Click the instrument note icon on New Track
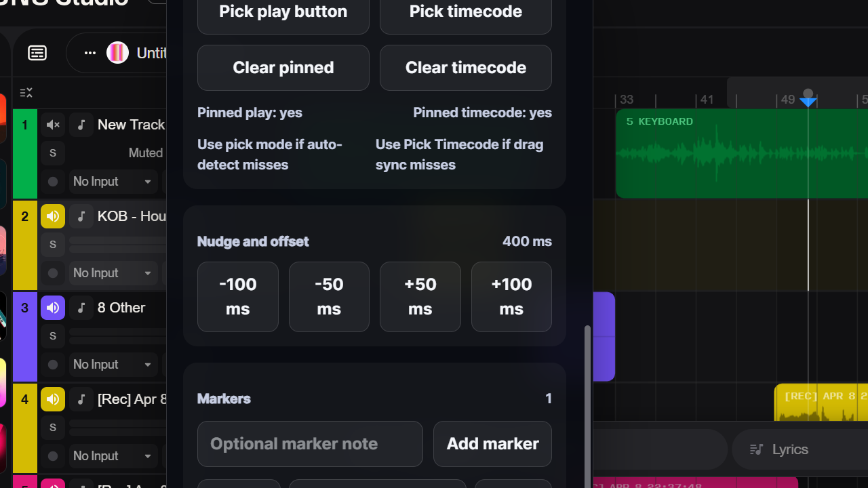868x488 pixels. click(81, 125)
